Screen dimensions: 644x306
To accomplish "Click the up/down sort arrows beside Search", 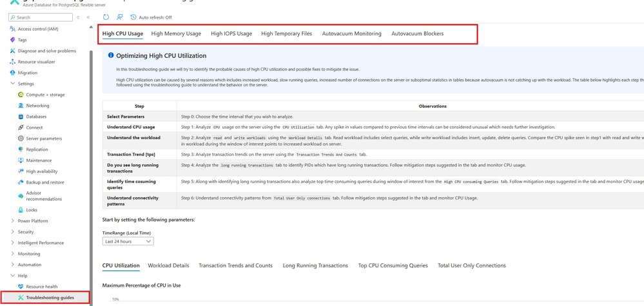I will point(79,17).
